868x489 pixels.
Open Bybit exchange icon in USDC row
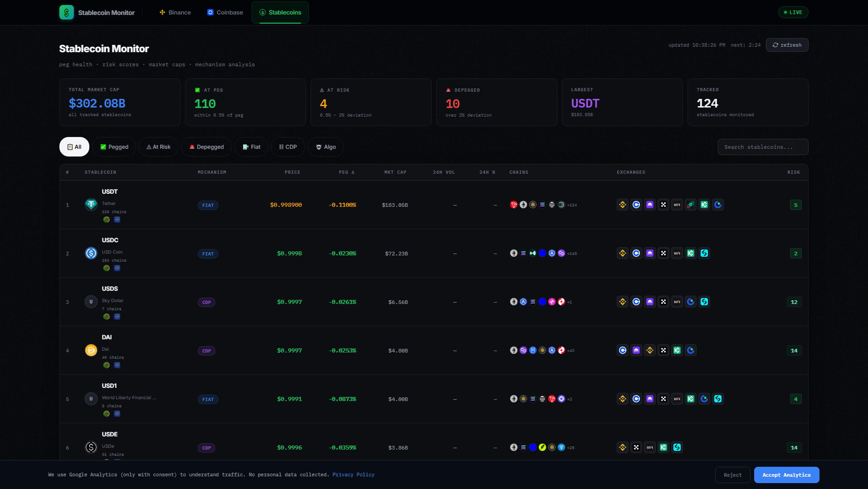coord(677,253)
